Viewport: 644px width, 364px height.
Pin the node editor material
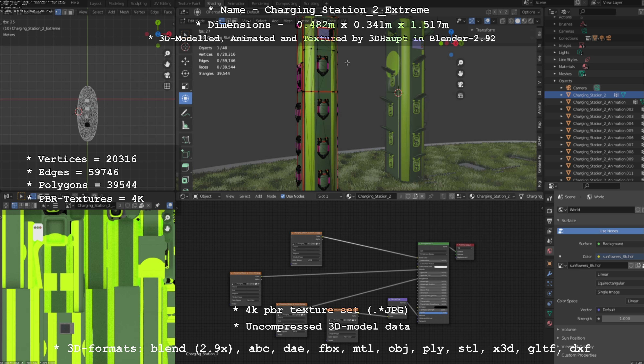(x=431, y=196)
